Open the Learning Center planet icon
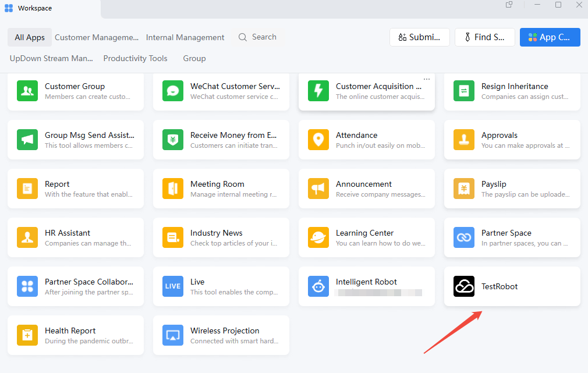The image size is (588, 373). tap(318, 237)
